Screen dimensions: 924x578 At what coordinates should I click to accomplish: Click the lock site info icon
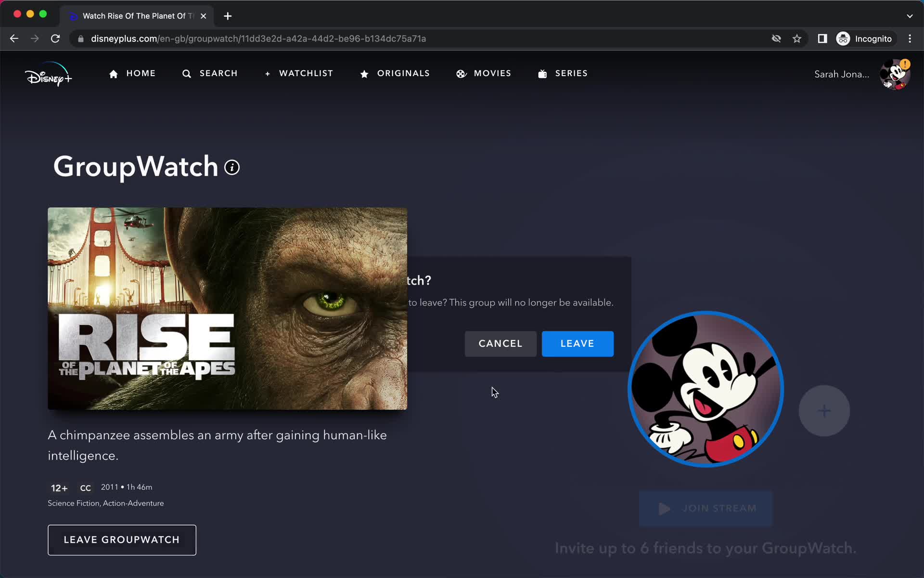[x=81, y=39]
